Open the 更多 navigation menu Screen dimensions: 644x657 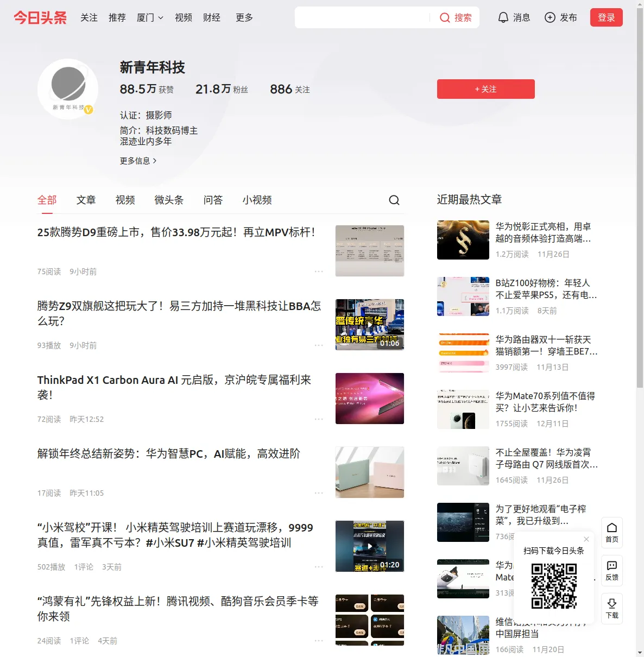click(244, 18)
